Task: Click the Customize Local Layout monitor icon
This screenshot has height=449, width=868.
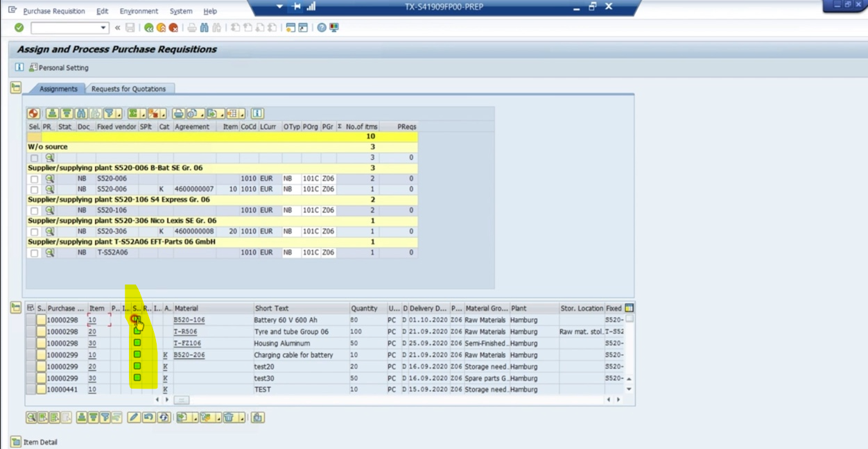Action: tap(334, 28)
